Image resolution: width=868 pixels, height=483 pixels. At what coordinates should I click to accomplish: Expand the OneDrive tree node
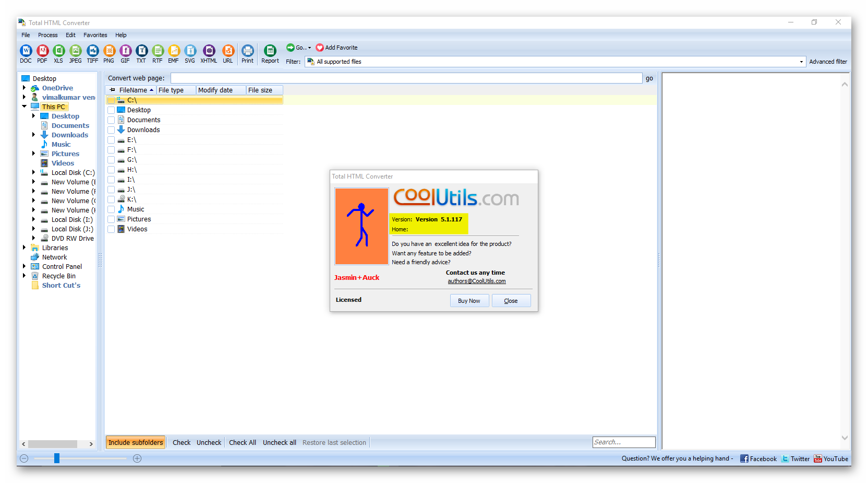[25, 88]
